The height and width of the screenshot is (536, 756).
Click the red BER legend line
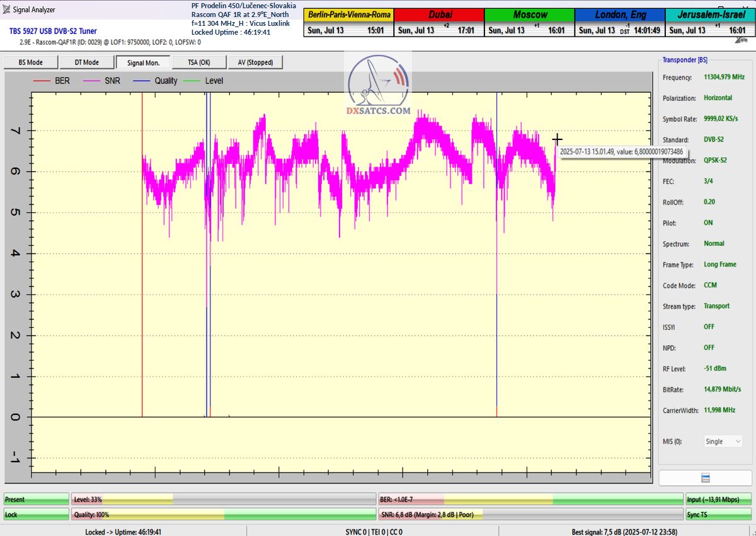pyautogui.click(x=42, y=81)
